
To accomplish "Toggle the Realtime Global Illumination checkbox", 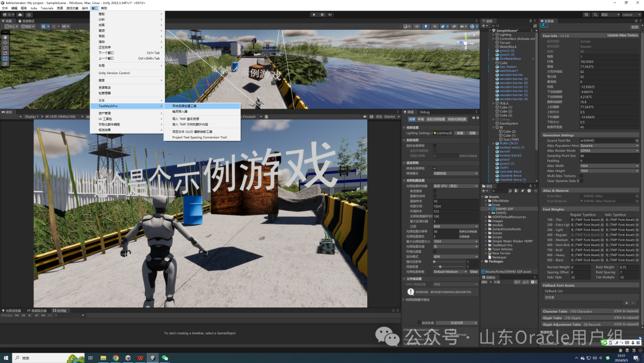I will click(x=435, y=146).
